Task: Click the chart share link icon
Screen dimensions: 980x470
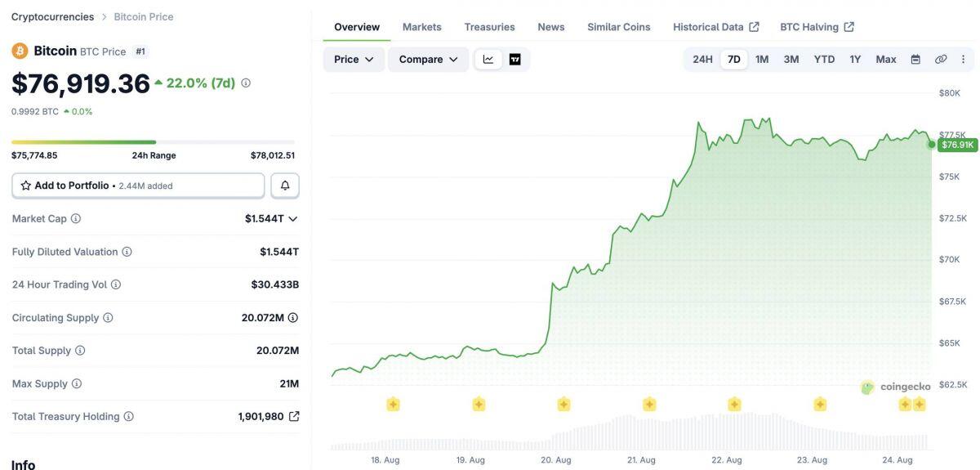Action: pos(941,59)
